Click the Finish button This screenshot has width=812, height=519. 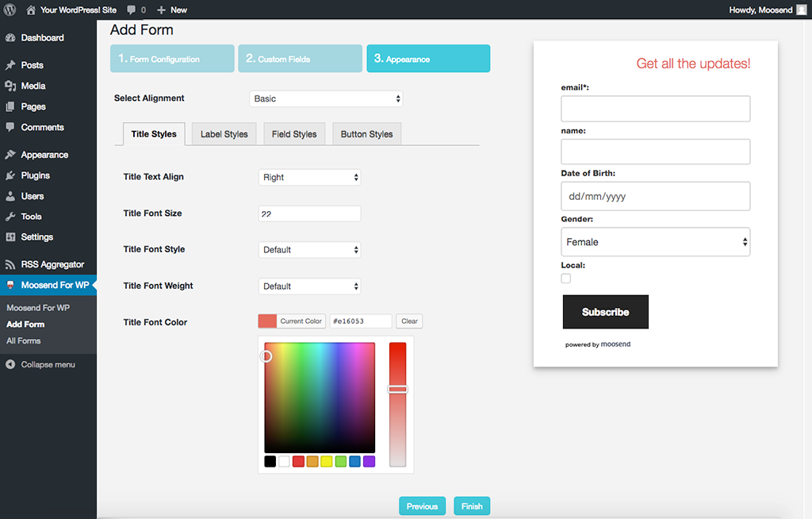click(472, 506)
